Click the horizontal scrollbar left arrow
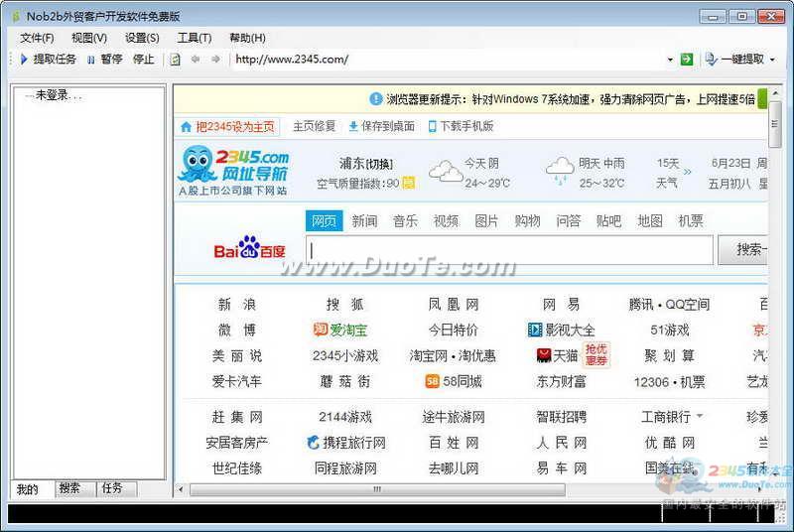 coord(181,489)
